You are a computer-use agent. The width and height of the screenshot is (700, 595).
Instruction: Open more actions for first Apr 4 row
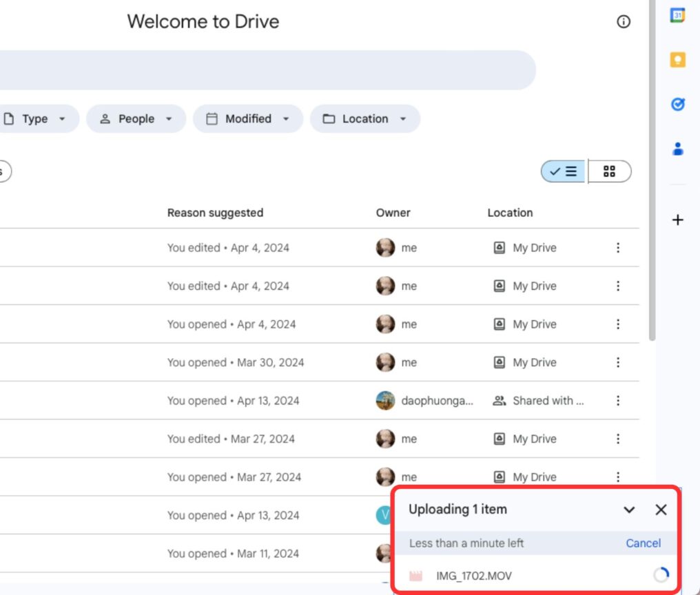618,248
